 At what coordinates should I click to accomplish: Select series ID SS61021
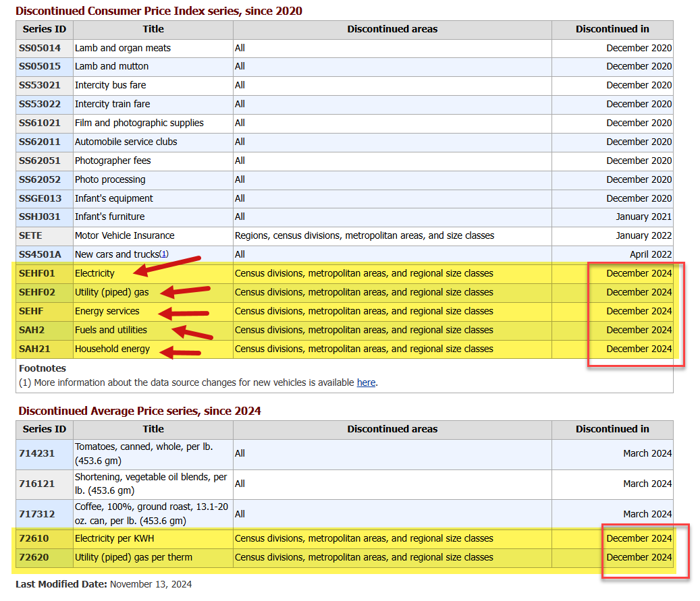(39, 123)
